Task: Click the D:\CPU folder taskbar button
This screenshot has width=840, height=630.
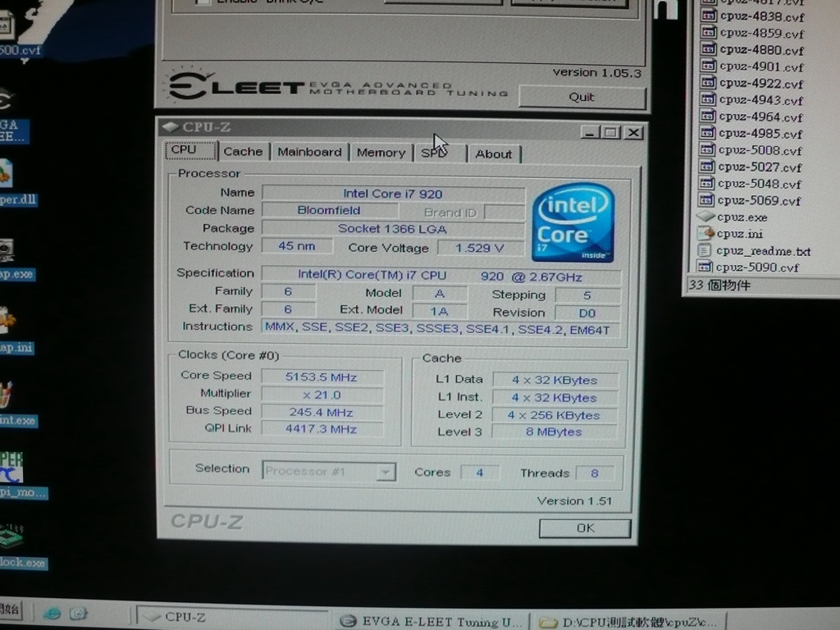Action: (629, 622)
